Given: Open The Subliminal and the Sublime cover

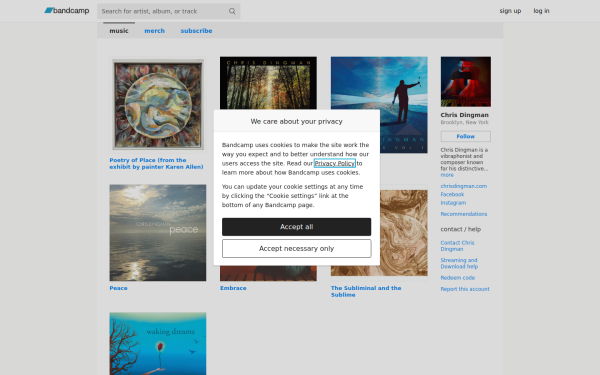Looking at the screenshot, I should tap(404, 233).
